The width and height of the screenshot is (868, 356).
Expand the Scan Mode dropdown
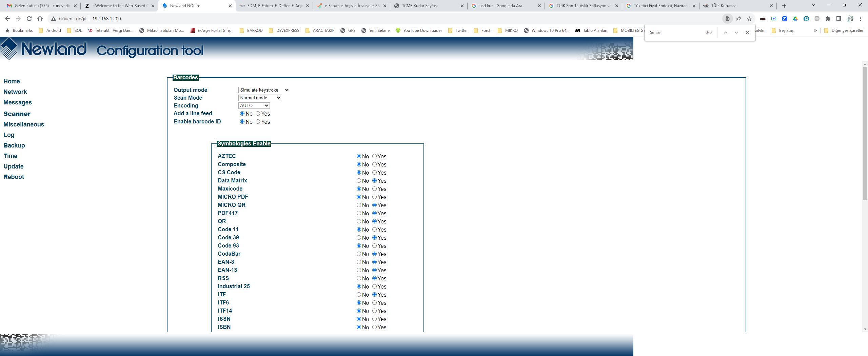[260, 98]
